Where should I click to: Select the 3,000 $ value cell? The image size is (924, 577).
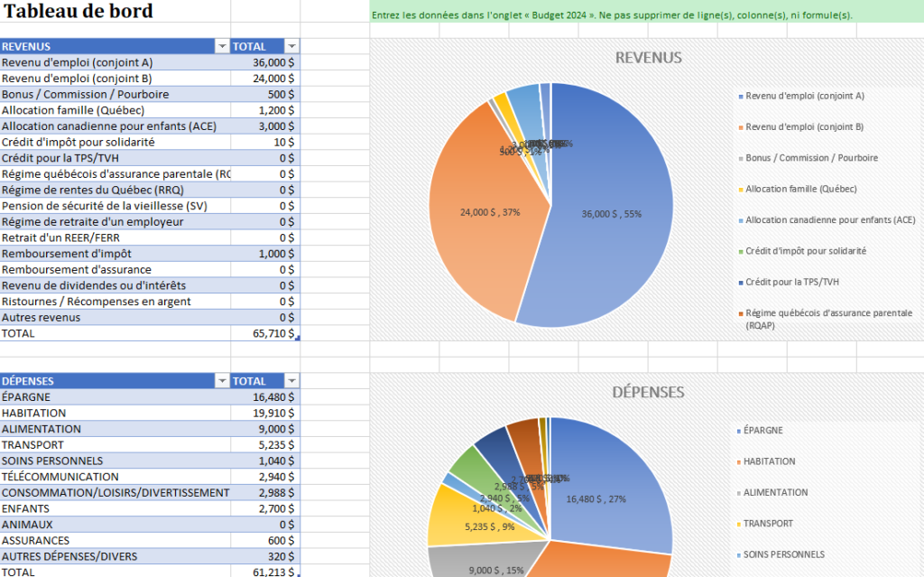click(265, 126)
